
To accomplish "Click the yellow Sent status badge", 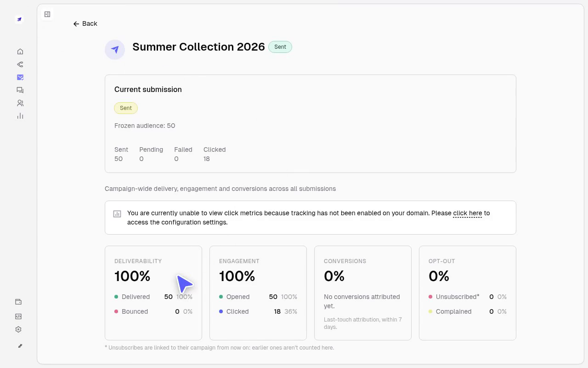I will click(126, 108).
